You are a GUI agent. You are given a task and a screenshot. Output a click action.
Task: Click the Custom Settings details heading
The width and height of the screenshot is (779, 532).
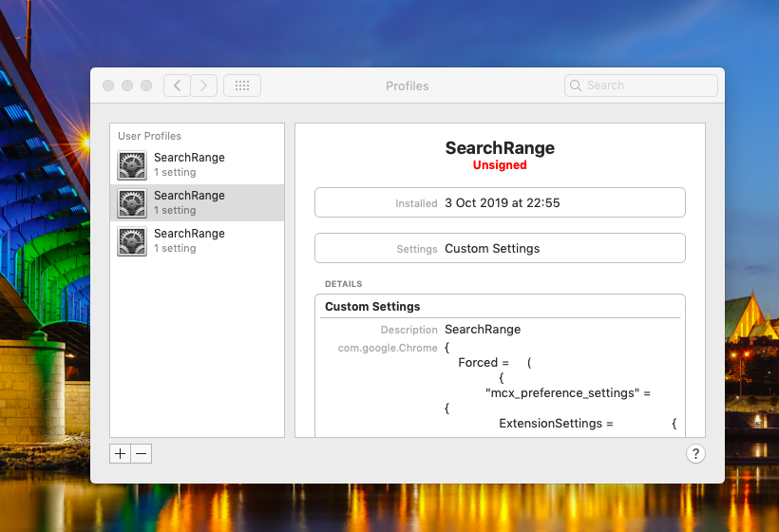tap(372, 307)
